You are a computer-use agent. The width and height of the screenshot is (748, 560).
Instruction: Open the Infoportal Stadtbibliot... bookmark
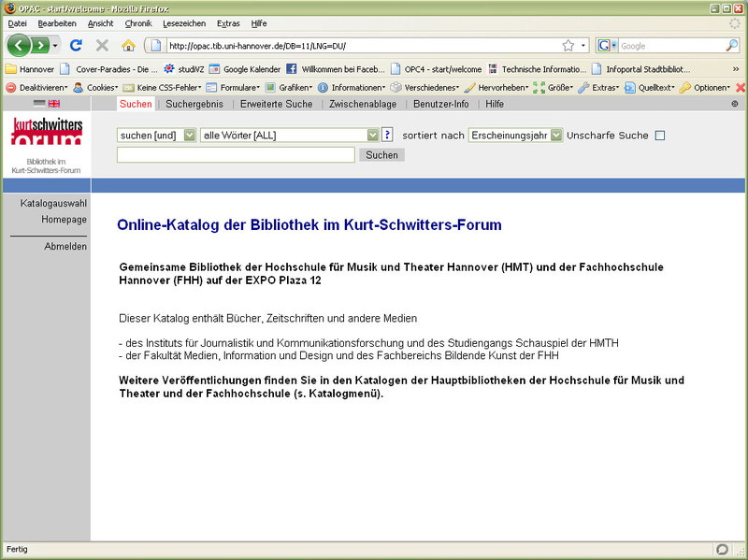tap(640, 69)
